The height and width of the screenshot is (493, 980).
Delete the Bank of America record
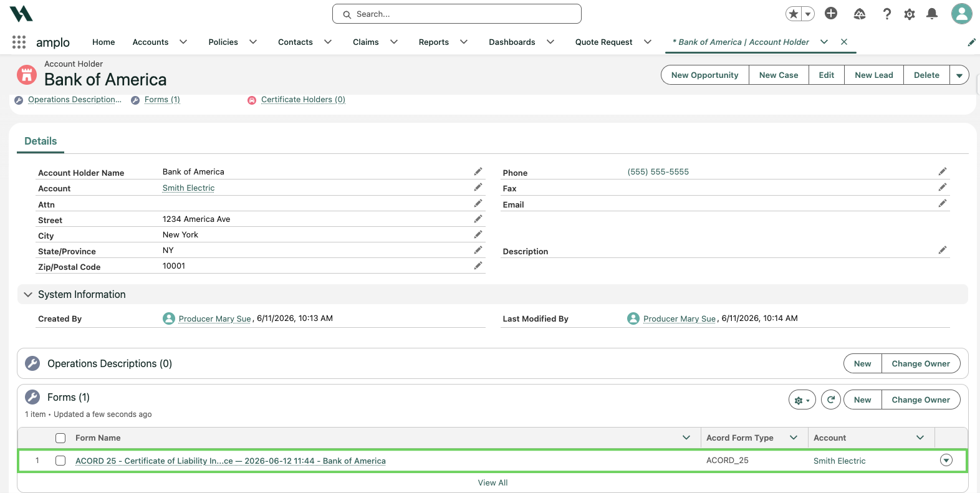pyautogui.click(x=926, y=75)
